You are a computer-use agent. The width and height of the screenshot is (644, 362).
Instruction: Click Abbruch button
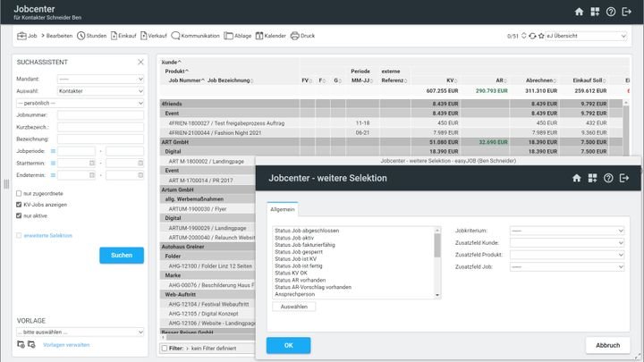click(608, 346)
